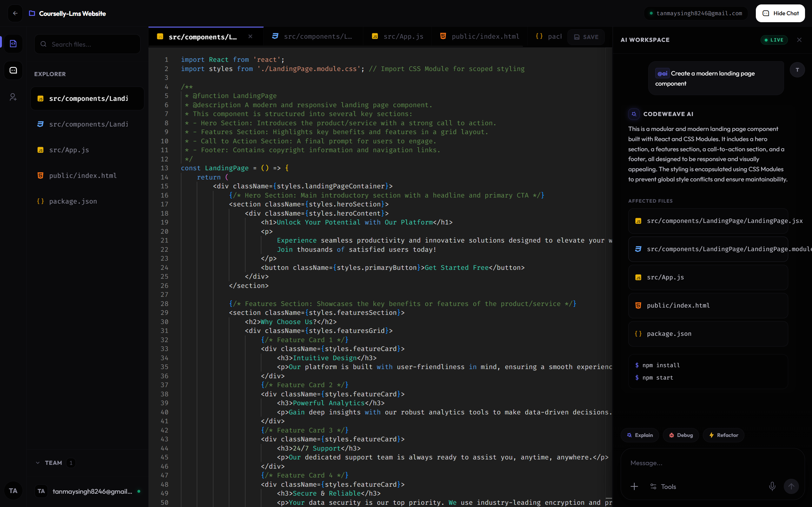Click team member tanmaysingh8246@gmail... row

coord(87,491)
